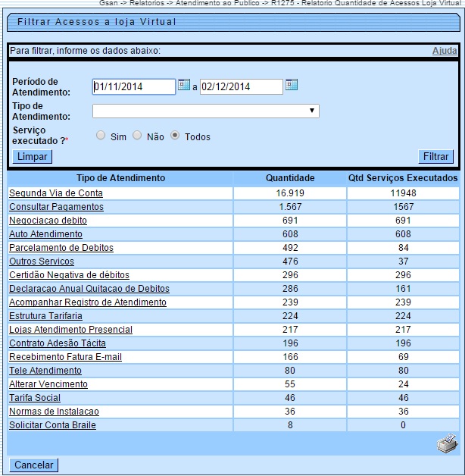Open calendar picker for start date
The image size is (465, 476).
click(184, 85)
